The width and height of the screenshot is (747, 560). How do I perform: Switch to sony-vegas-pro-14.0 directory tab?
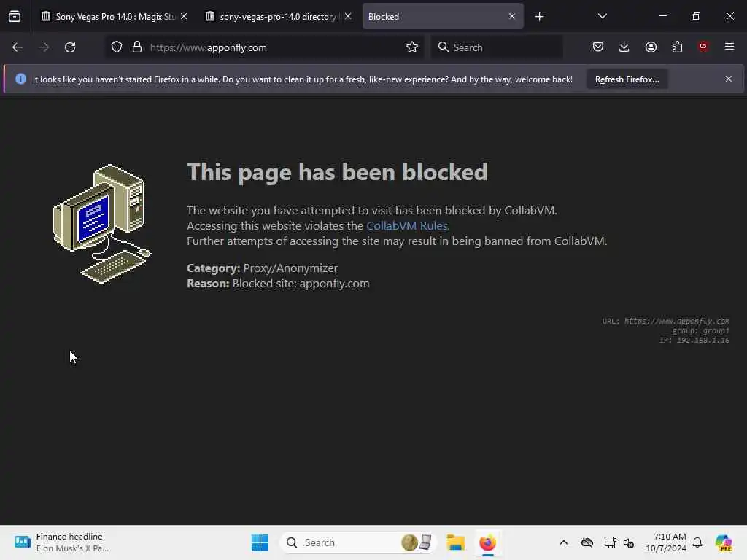click(278, 17)
